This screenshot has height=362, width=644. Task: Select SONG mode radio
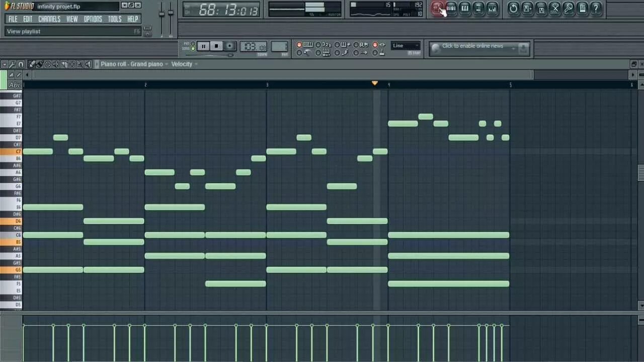[x=193, y=49]
